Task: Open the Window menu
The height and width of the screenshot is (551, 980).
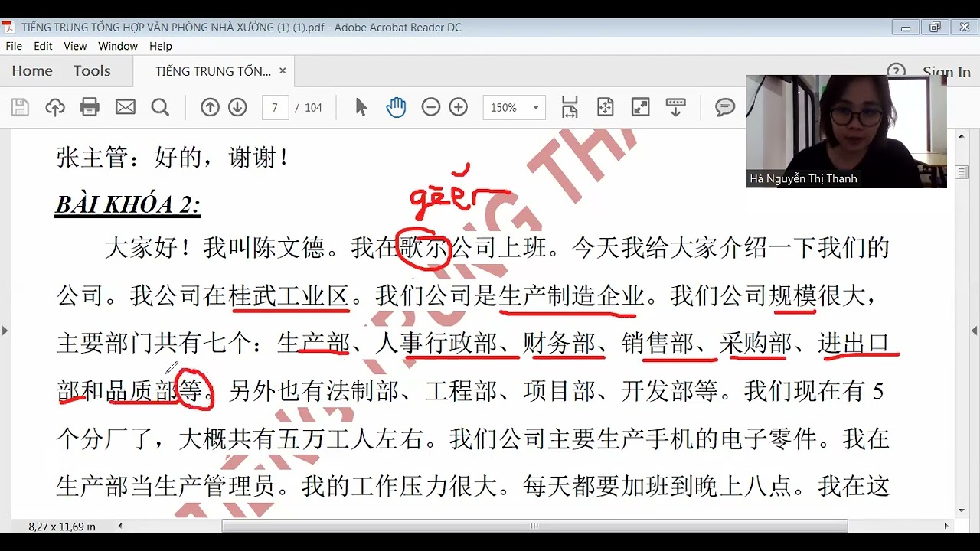Action: pyautogui.click(x=118, y=46)
